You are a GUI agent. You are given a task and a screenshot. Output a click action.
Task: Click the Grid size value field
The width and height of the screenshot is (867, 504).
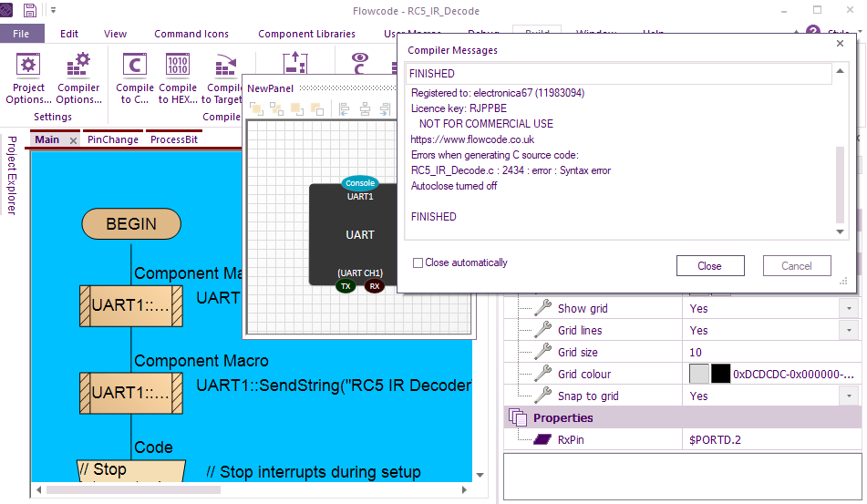coord(772,352)
